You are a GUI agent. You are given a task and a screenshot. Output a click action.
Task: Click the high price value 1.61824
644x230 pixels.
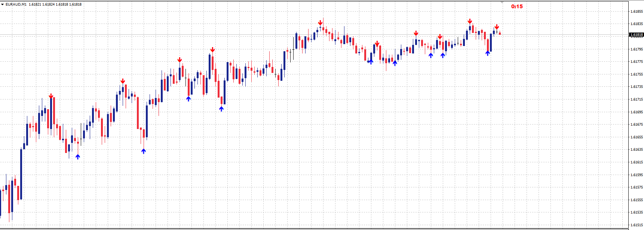pyautogui.click(x=48, y=4)
